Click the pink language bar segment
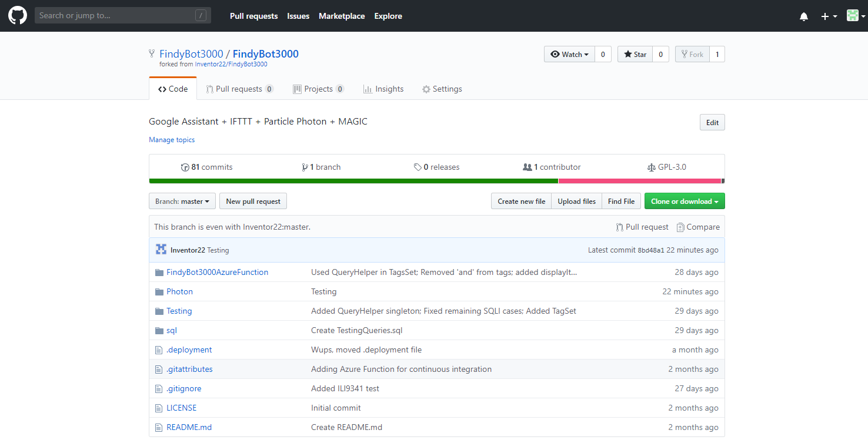868x440 pixels. point(639,181)
